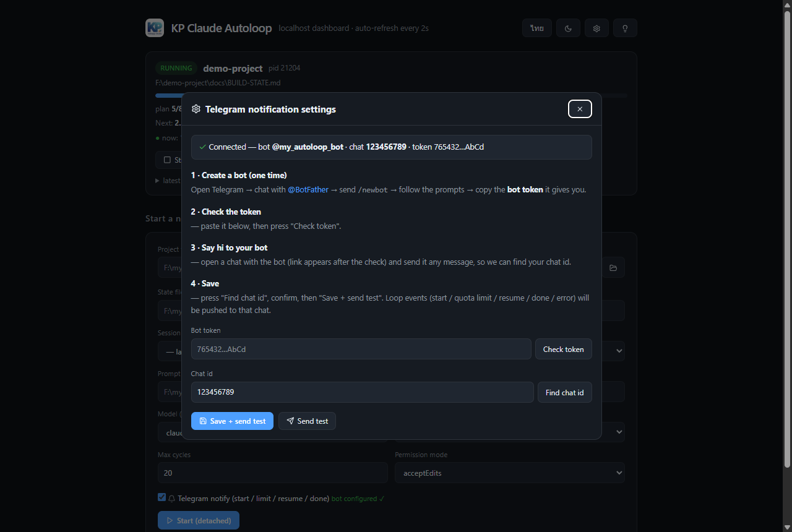Image resolution: width=792 pixels, height=532 pixels.
Task: Click the bell icon beside Telegram notify
Action: pos(172,499)
